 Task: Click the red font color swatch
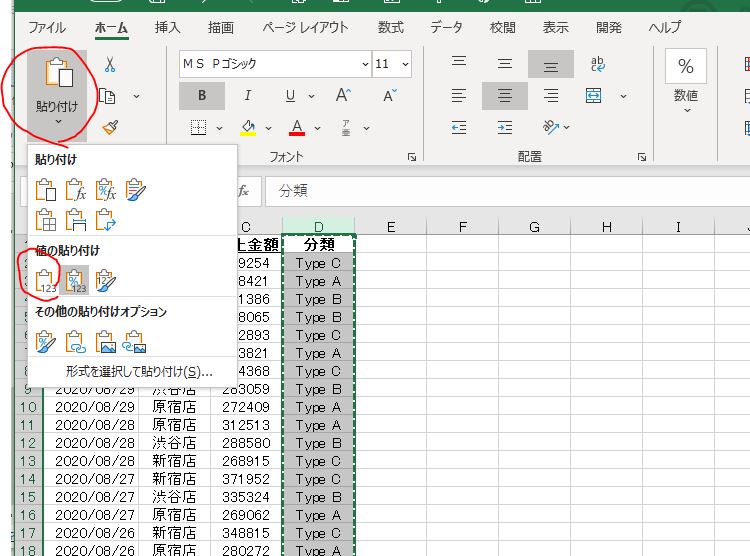tap(296, 128)
